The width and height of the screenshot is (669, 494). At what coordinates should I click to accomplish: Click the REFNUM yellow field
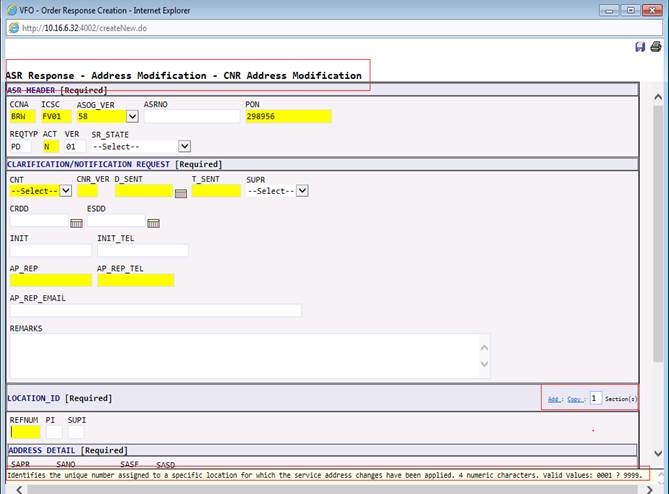[25, 432]
